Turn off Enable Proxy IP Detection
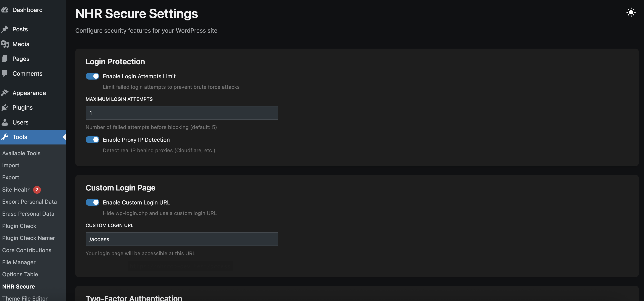644x301 pixels. coord(92,140)
